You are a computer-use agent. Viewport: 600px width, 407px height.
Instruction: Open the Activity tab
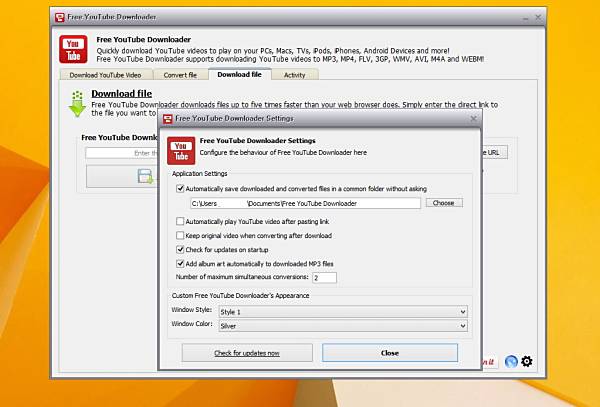295,75
